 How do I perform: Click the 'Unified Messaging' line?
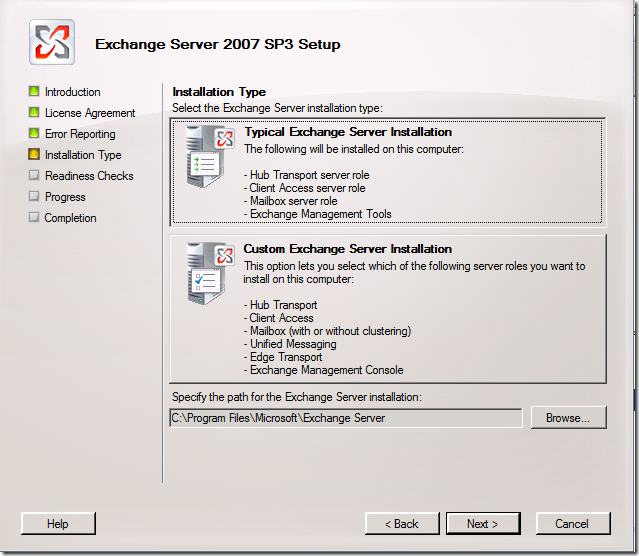290,344
